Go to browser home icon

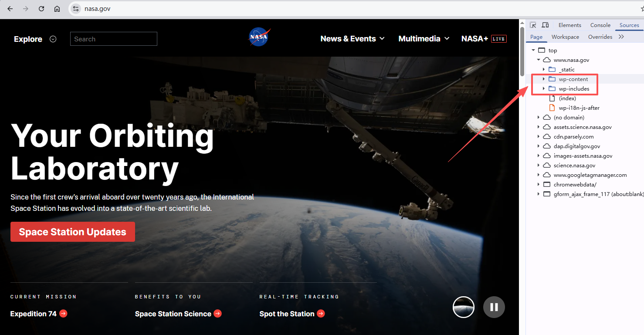57,9
